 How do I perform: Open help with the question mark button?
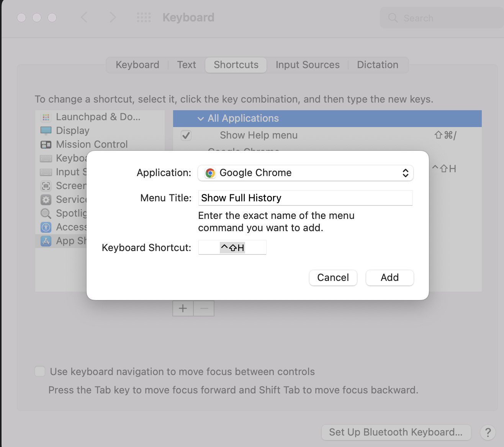[x=488, y=432]
